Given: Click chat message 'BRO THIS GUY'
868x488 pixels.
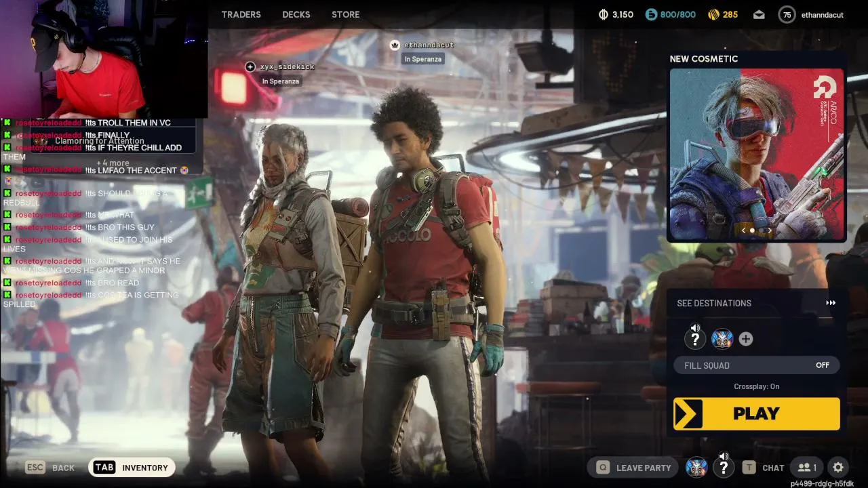Looking at the screenshot, I should [126, 227].
